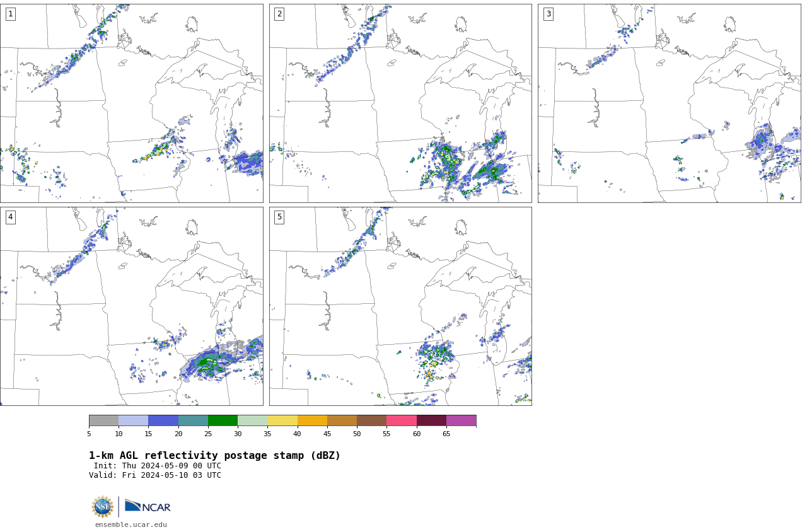
Task: Click the colorbar tick label 20
Action: (x=178, y=434)
